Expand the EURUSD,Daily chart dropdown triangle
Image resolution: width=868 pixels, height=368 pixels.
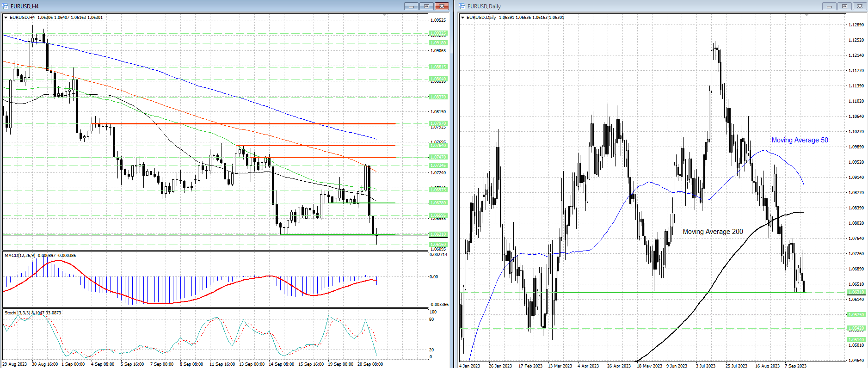point(463,18)
